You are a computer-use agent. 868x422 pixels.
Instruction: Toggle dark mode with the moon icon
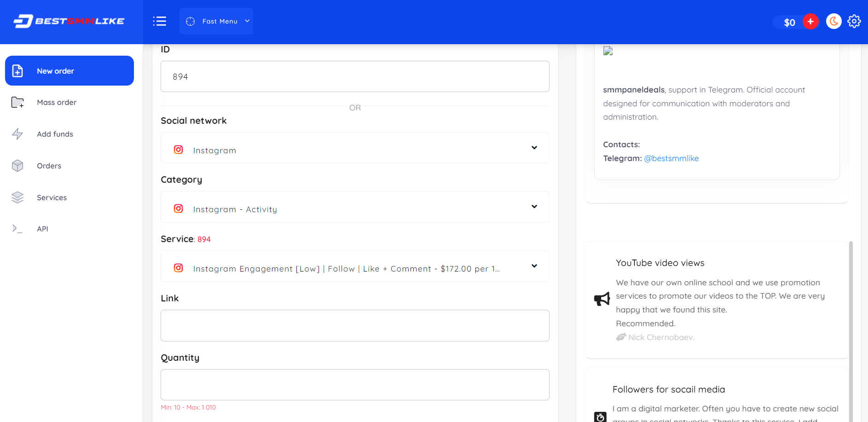[x=833, y=21]
